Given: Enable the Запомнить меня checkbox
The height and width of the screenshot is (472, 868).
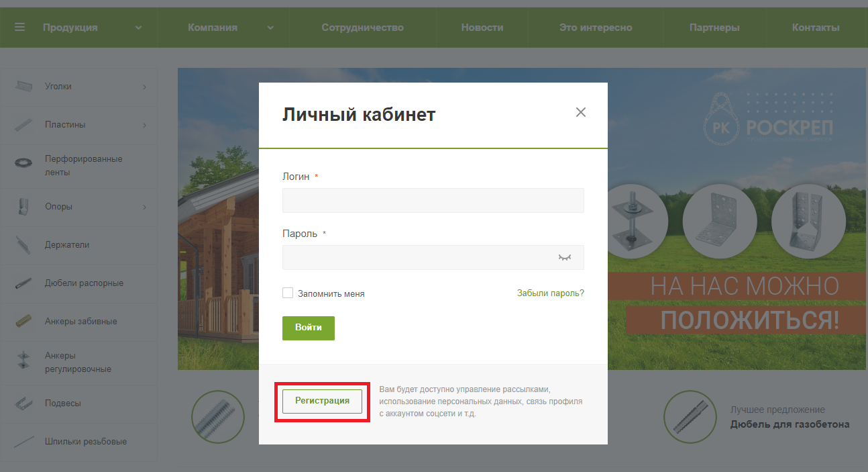Looking at the screenshot, I should pyautogui.click(x=288, y=293).
